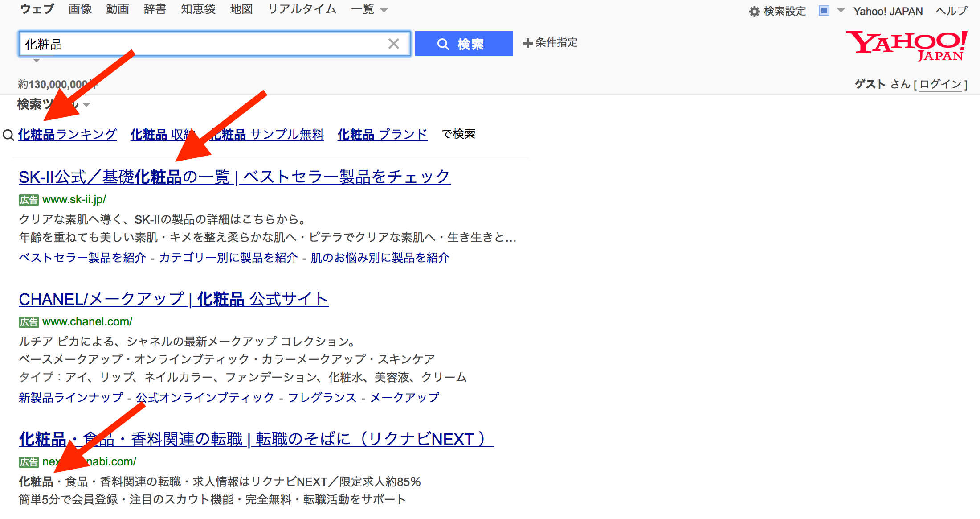Search related term 化粧品 ブランド
This screenshot has width=980, height=519.
(382, 134)
